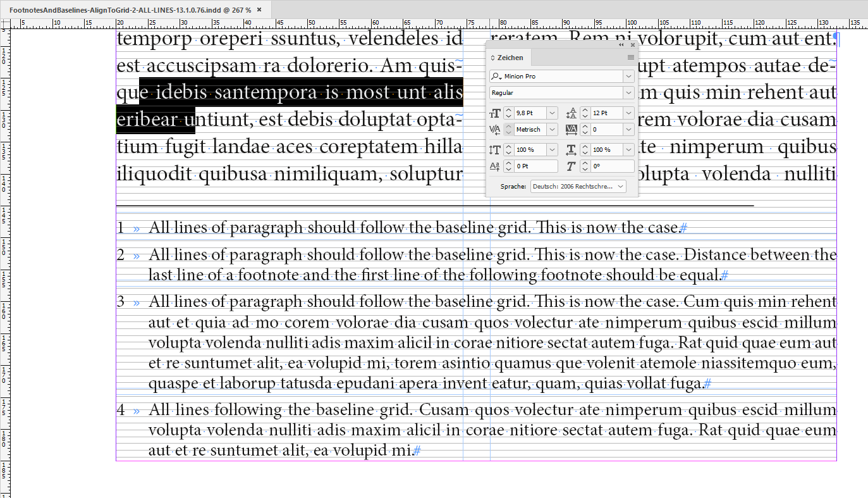Open the Metrisch kerning dropdown
Image resolution: width=868 pixels, height=498 pixels.
click(552, 130)
